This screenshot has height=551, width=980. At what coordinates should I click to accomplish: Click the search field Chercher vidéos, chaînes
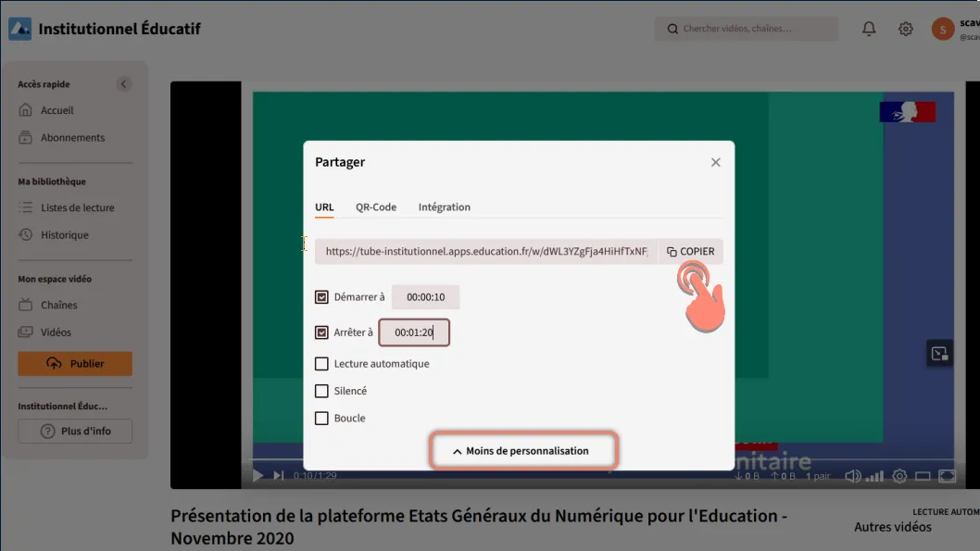coord(747,29)
